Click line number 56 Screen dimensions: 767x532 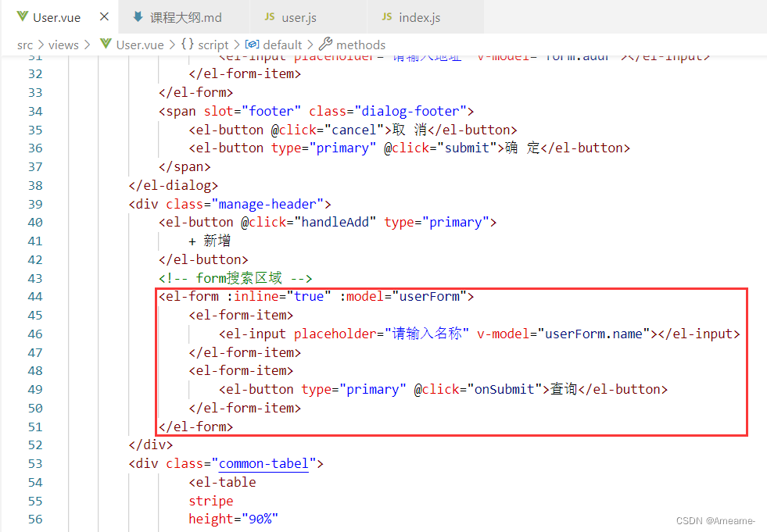[35, 520]
